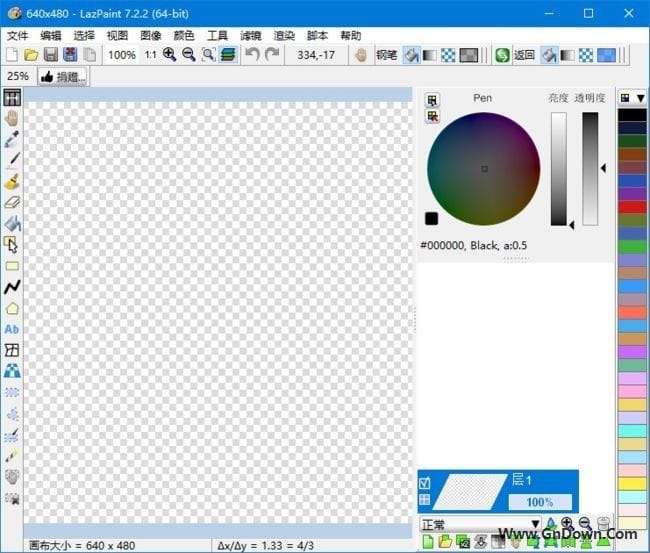Toggle visibility checkbox of 层1
650x553 pixels.
424,483
